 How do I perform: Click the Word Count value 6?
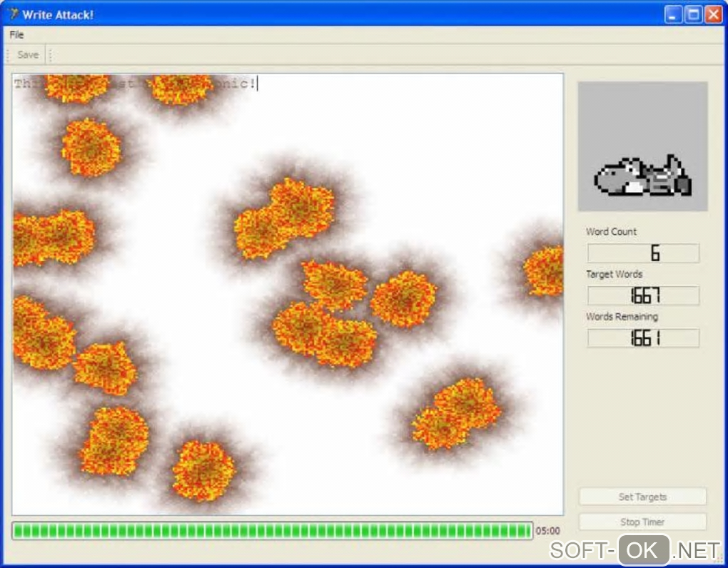[644, 253]
